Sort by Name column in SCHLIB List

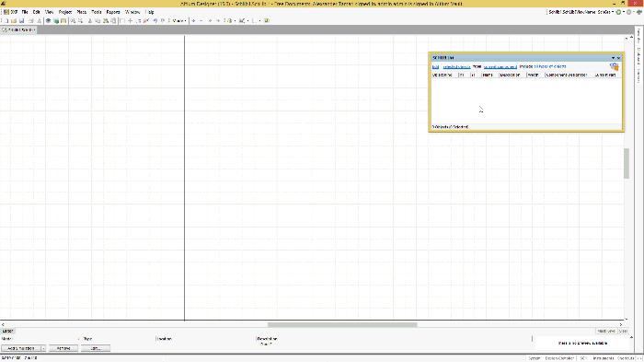tap(490, 75)
